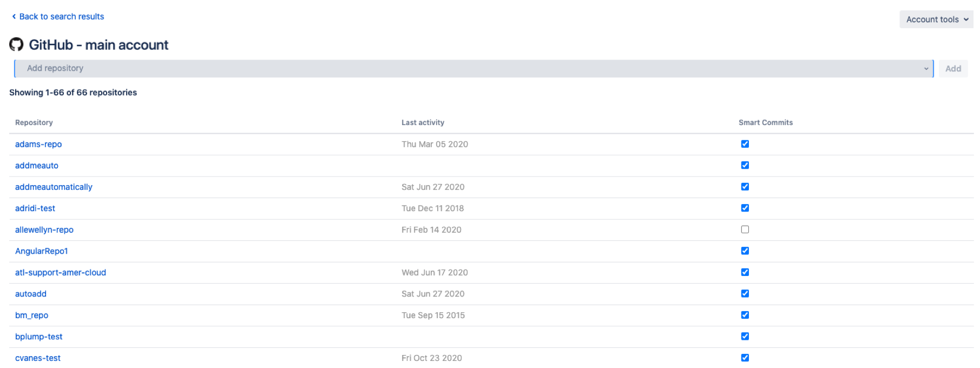Viewport: 980px width, 368px height.
Task: Click the date Thu Mar 05 2020
Action: coord(435,144)
